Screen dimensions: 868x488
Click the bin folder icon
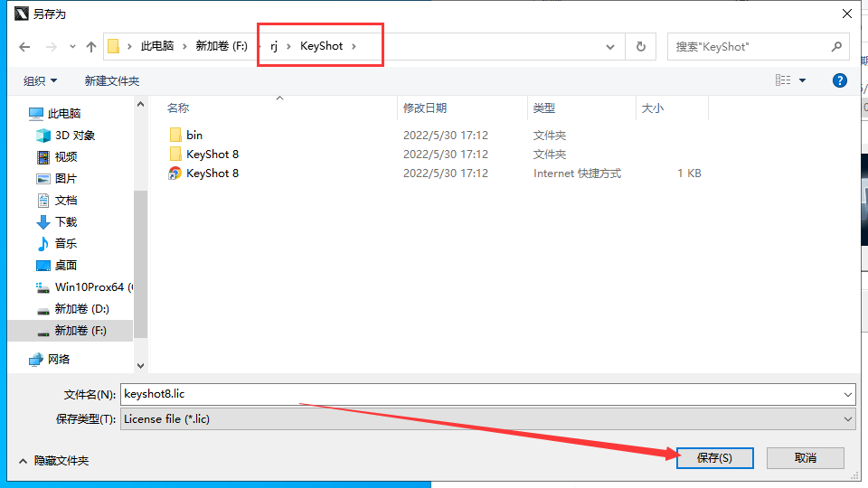pos(175,135)
